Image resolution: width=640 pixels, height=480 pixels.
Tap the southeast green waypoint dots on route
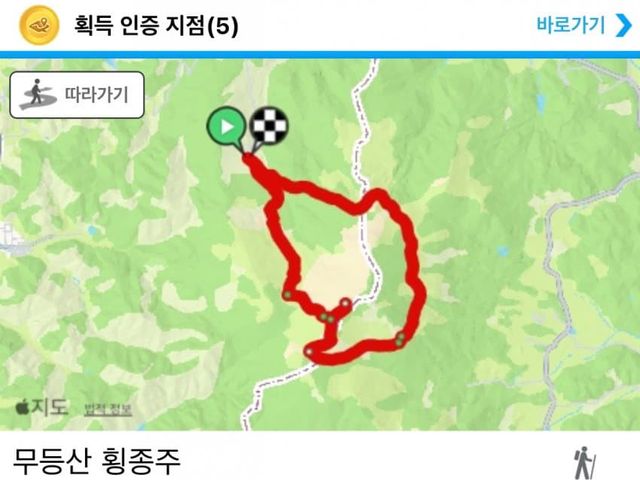pyautogui.click(x=400, y=339)
